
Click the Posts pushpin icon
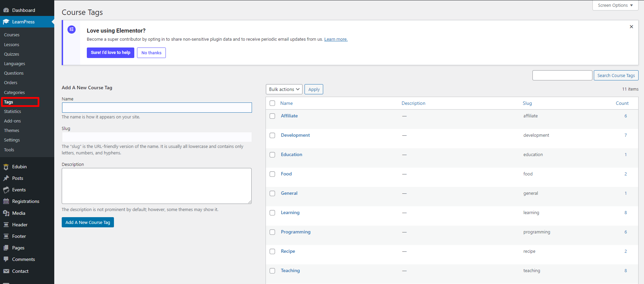tap(6, 178)
